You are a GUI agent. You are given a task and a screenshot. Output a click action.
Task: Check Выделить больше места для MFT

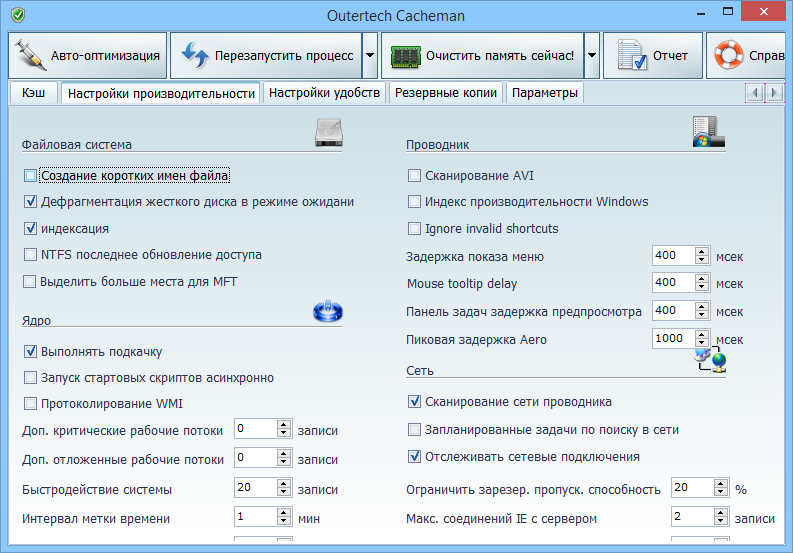point(30,281)
